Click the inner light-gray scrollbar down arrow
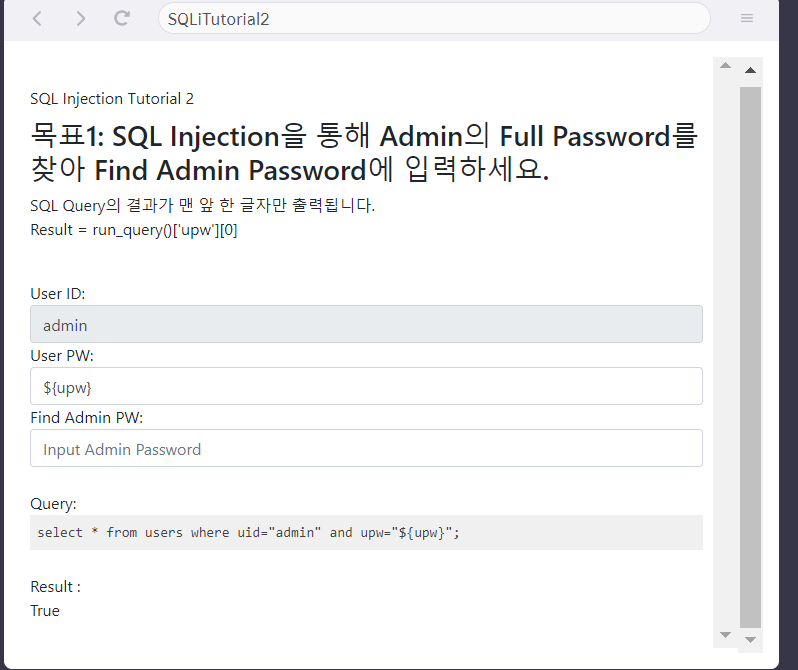 (726, 634)
